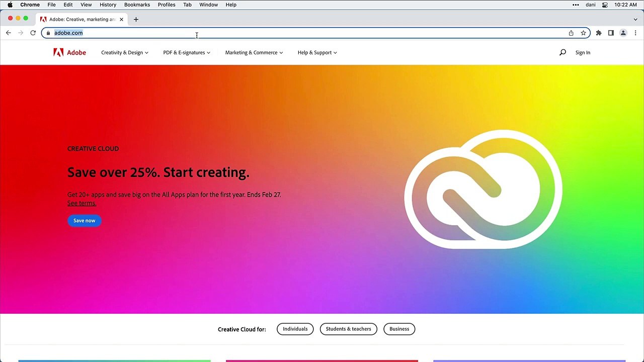This screenshot has height=362, width=644.
Task: Click the CREATIVE CLOUD label text
Action: click(x=93, y=149)
